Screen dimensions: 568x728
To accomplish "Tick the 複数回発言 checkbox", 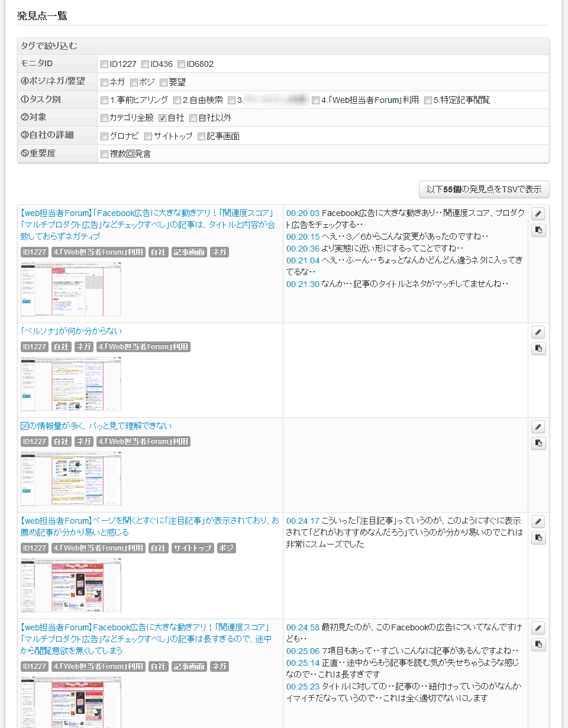I will point(104,154).
